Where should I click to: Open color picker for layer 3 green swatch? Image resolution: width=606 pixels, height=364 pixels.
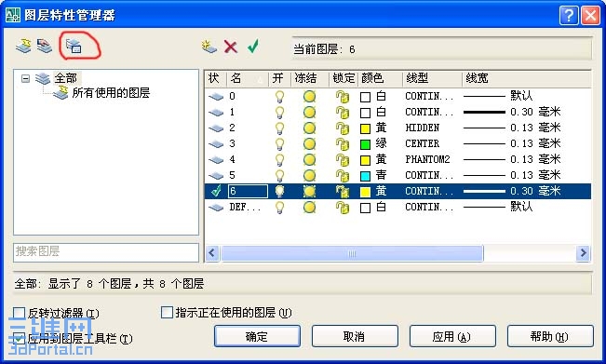pos(365,144)
